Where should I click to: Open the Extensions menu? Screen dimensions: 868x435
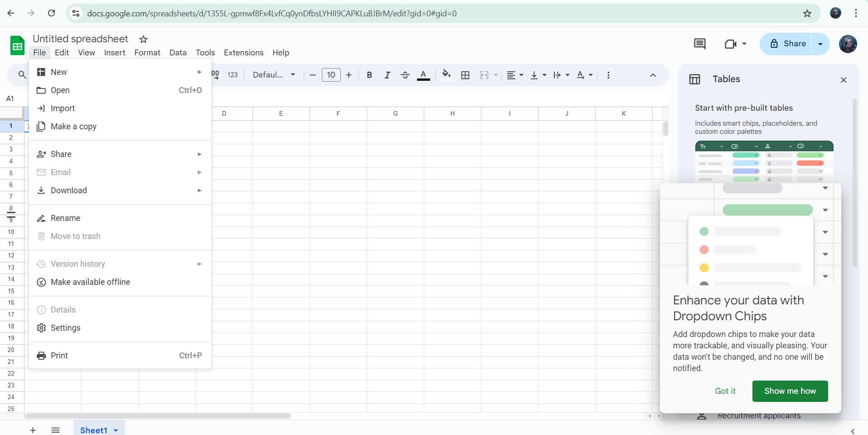pyautogui.click(x=243, y=53)
